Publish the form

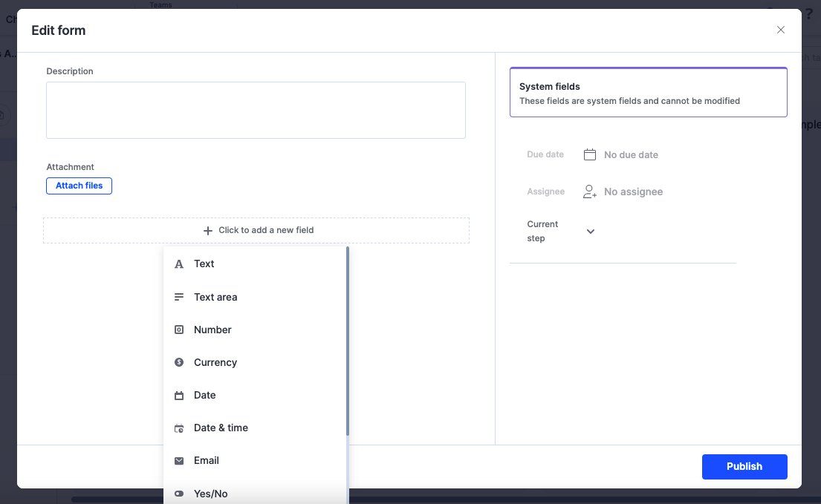(744, 466)
